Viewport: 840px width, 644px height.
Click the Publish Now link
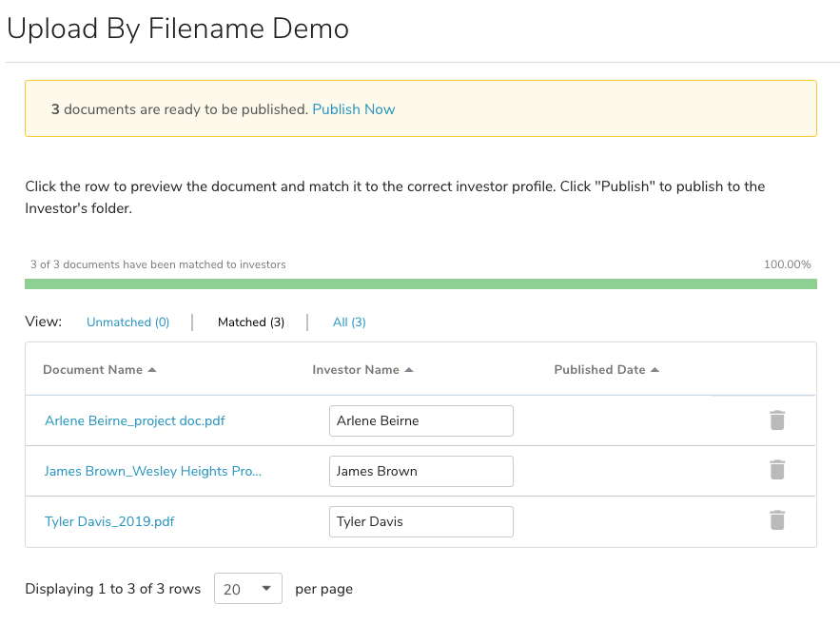click(x=353, y=109)
